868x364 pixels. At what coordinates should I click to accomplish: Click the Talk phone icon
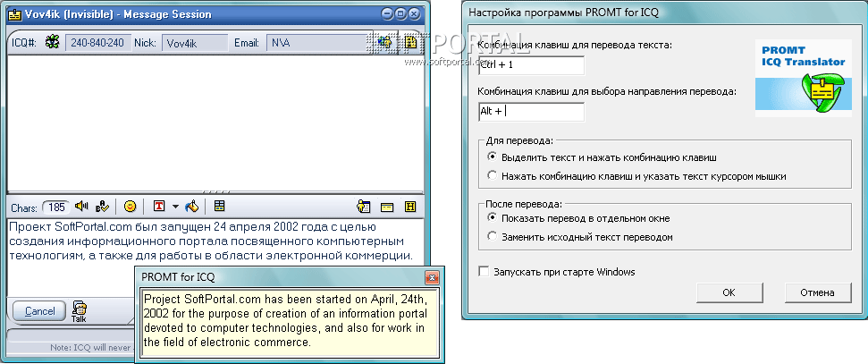pos(79,311)
